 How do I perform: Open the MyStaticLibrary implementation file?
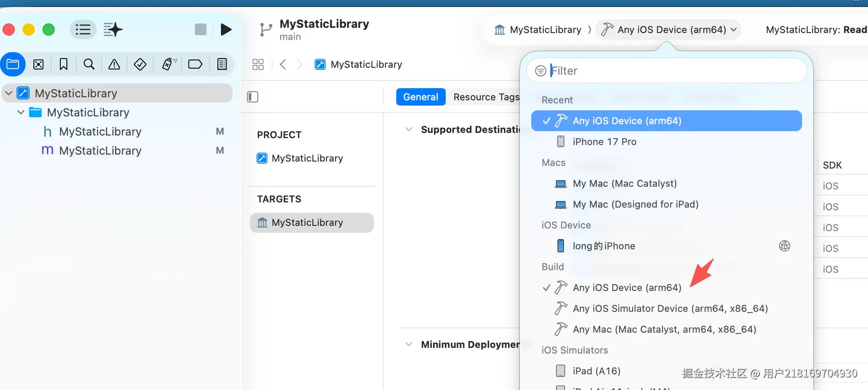pos(117,151)
